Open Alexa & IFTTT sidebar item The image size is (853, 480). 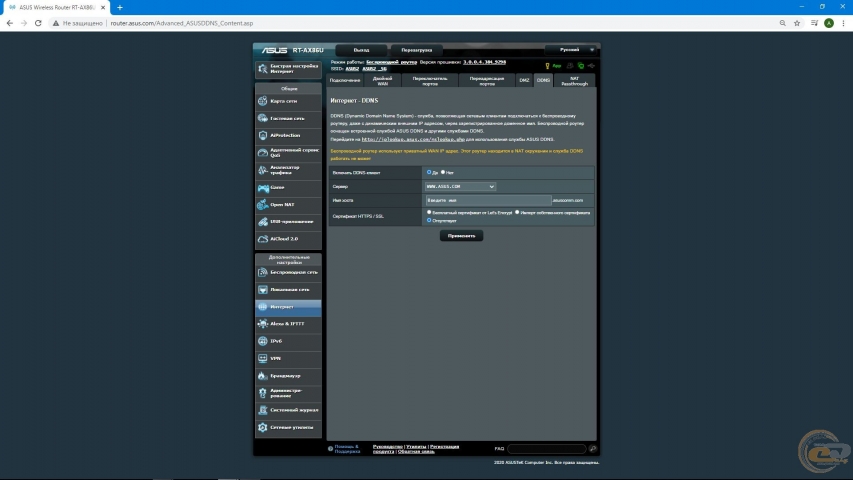(288, 324)
